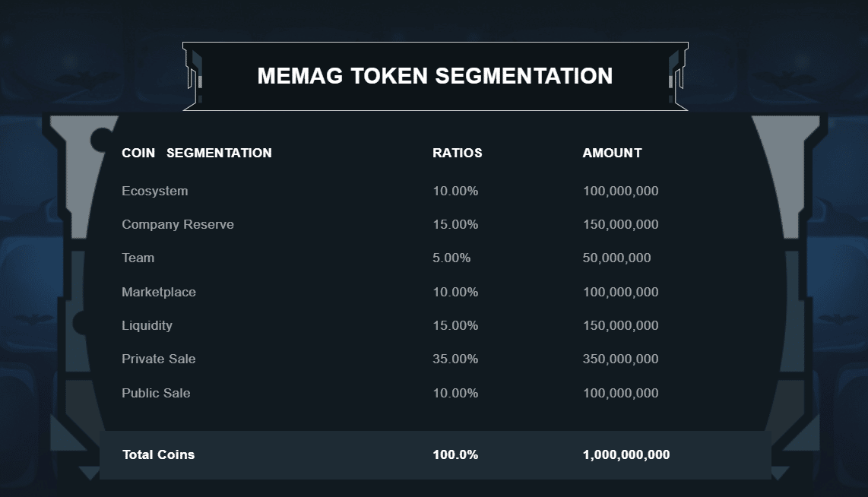Select the 350,000,000 amount value
The width and height of the screenshot is (868, 497).
(620, 359)
